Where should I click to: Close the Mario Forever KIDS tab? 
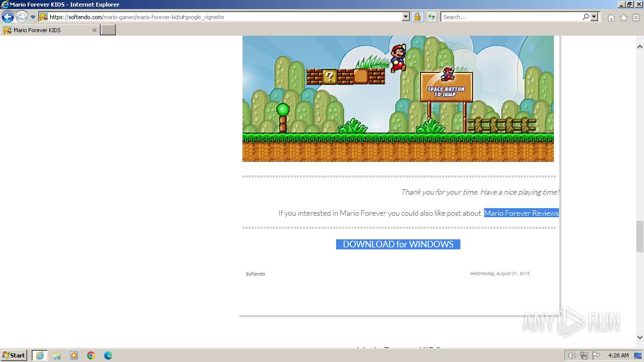tap(94, 30)
